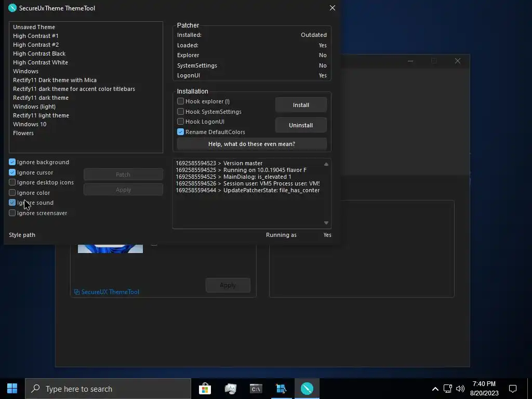The image size is (532, 399).
Task: Open the network status tray icon
Action: click(x=447, y=389)
